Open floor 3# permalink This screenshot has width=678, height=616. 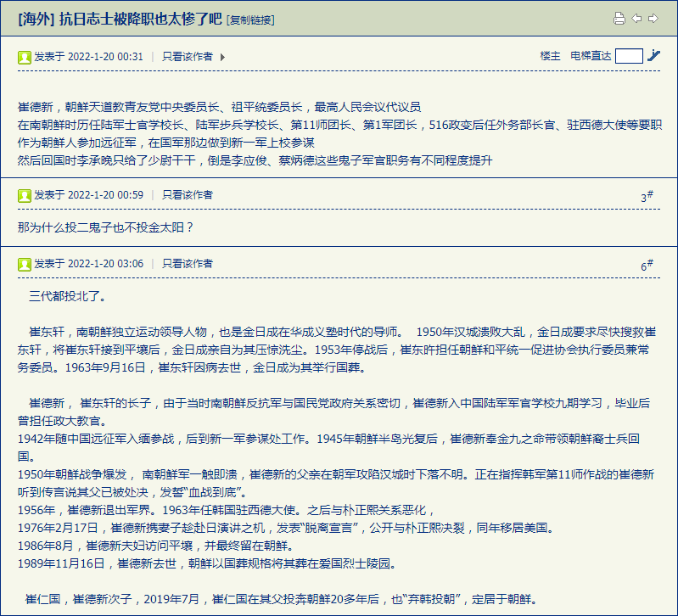647,196
